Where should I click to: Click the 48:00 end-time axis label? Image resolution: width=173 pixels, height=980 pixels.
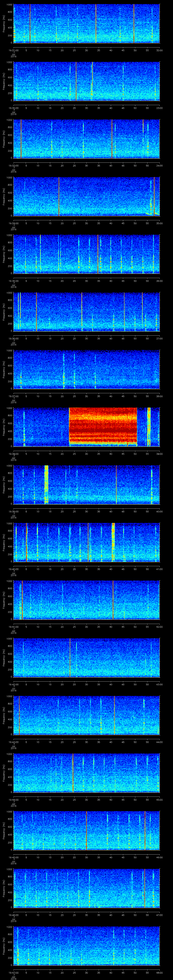[159, 972]
